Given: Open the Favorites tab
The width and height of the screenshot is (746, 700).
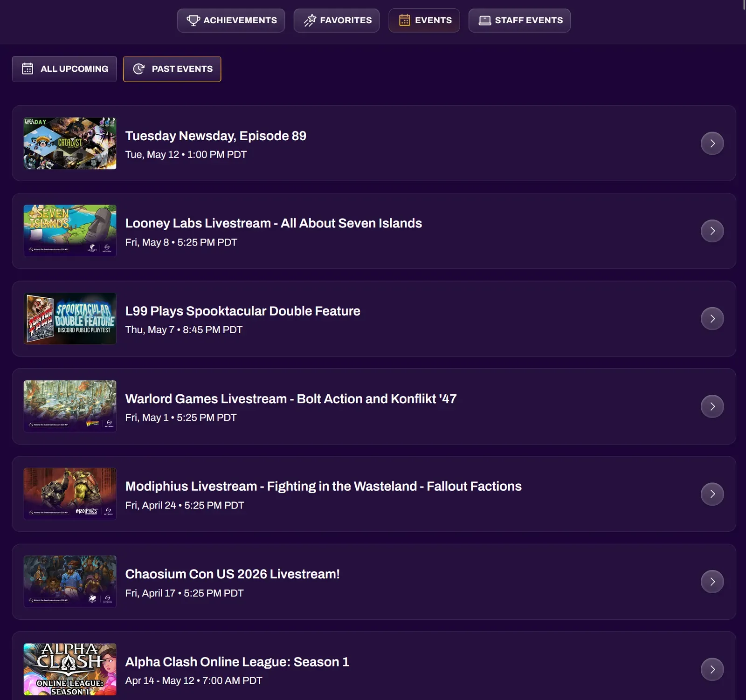Looking at the screenshot, I should click(x=337, y=21).
